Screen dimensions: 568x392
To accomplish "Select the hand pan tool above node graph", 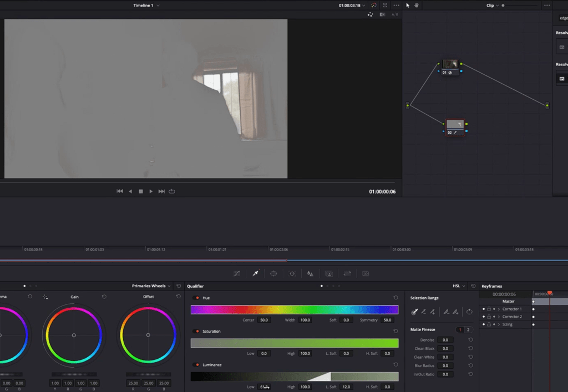I will pos(417,6).
